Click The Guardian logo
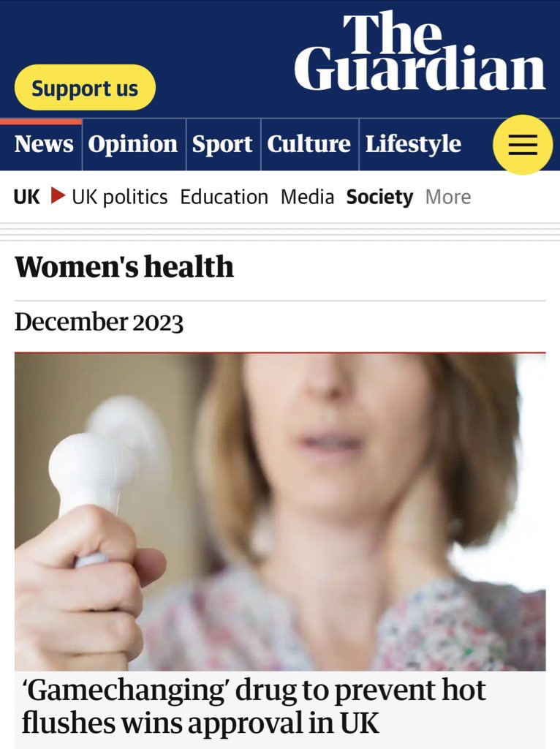 tap(420, 51)
